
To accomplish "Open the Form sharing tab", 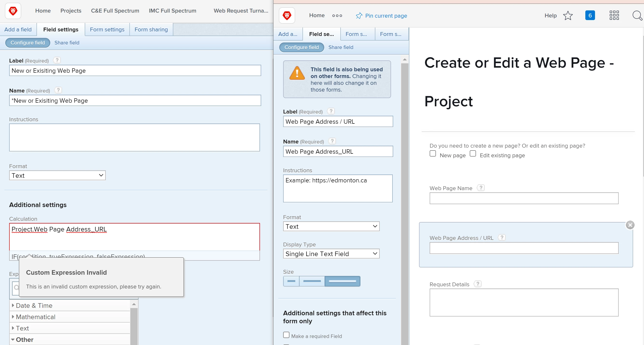I will [x=151, y=29].
